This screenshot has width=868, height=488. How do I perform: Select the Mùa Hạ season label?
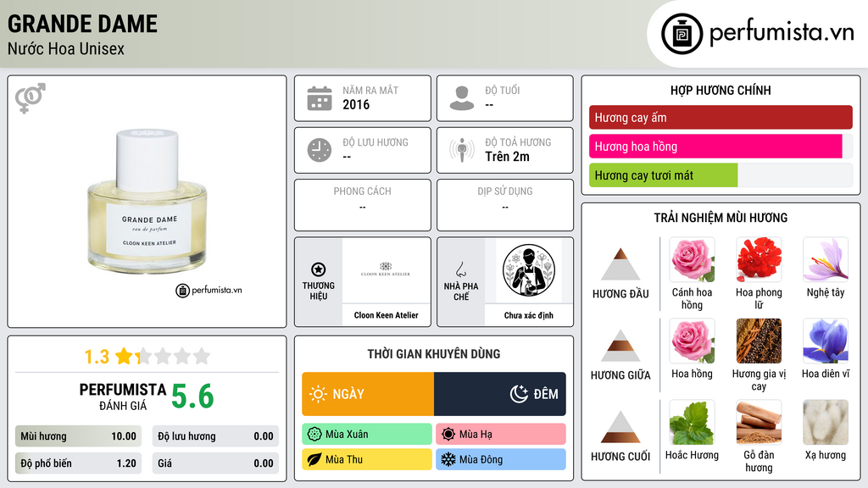pos(476,435)
